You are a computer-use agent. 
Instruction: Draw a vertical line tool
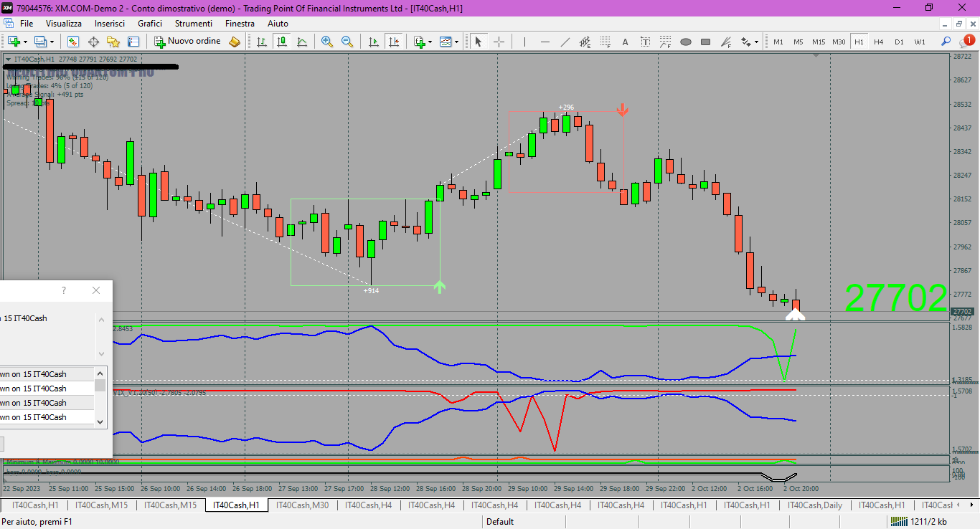click(x=524, y=42)
